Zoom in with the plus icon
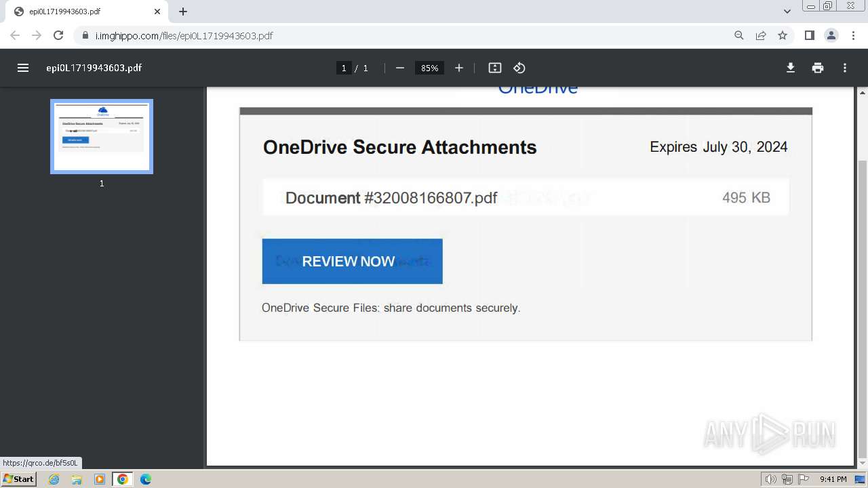The height and width of the screenshot is (488, 868). (459, 68)
